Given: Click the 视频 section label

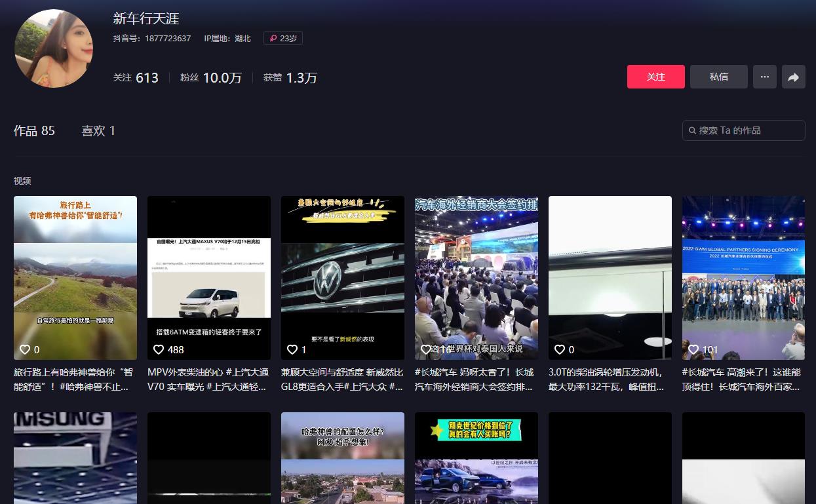Looking at the screenshot, I should (22, 181).
